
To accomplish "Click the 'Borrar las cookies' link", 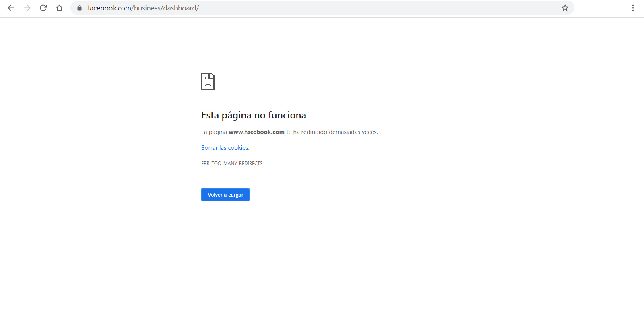I will click(225, 148).
